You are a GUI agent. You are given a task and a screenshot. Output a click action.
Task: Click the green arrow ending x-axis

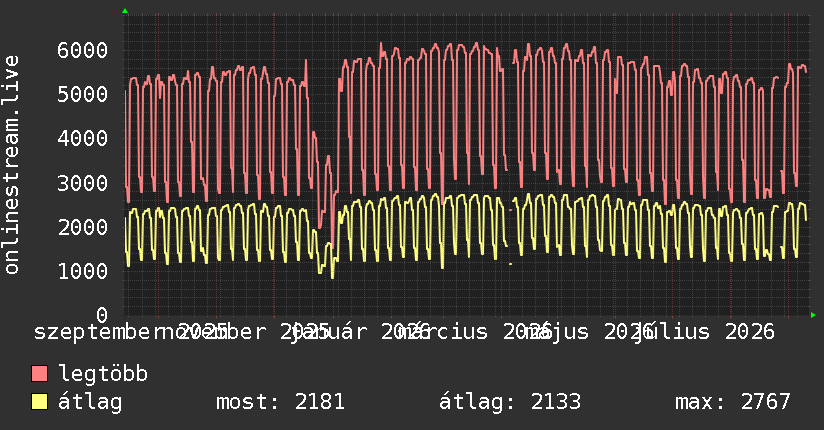pyautogui.click(x=813, y=315)
